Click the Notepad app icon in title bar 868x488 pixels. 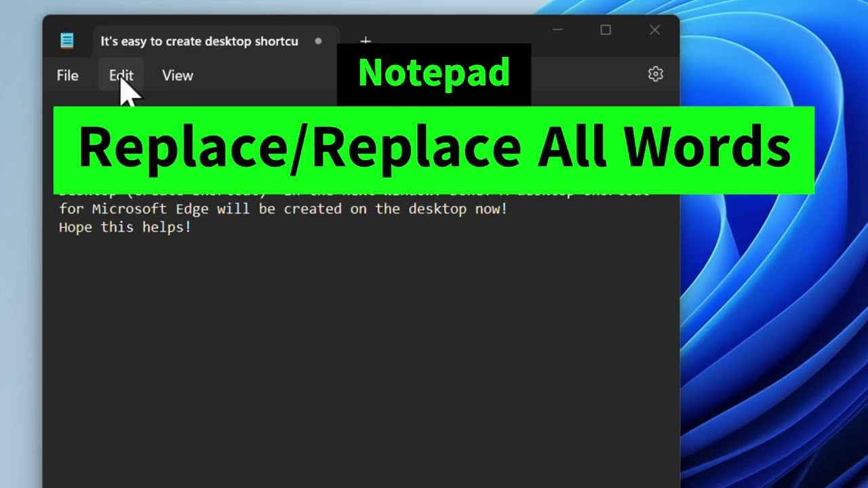pos(67,41)
